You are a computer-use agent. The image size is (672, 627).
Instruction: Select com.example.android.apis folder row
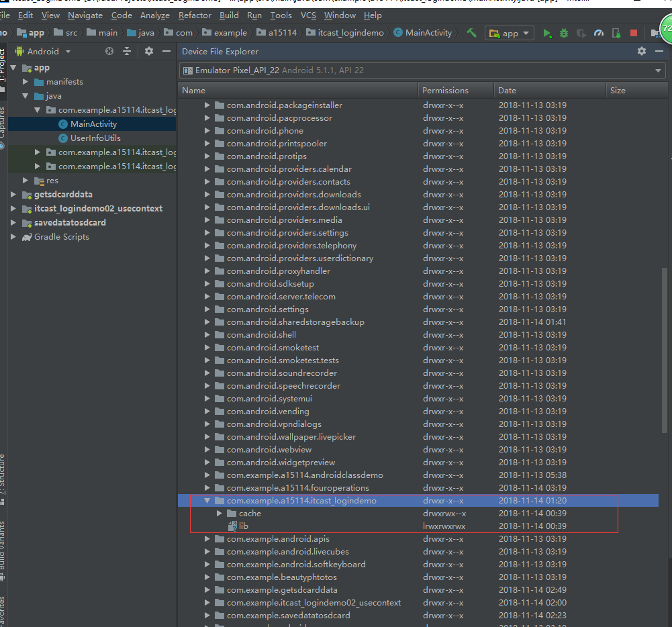tap(418, 538)
